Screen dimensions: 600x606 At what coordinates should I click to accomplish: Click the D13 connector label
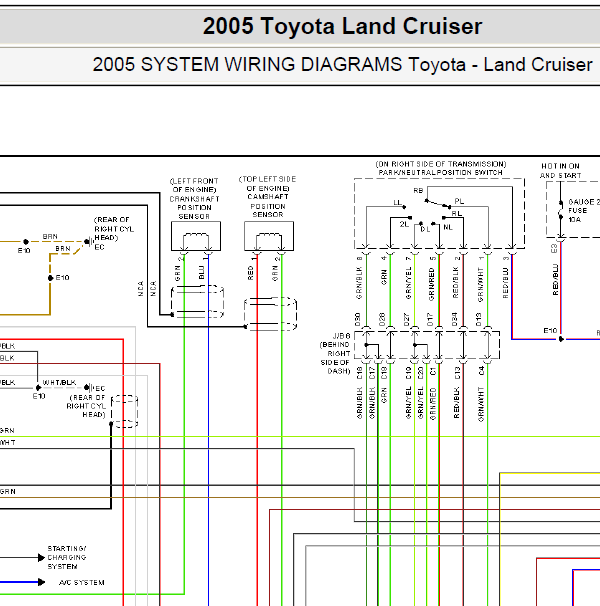(479, 319)
